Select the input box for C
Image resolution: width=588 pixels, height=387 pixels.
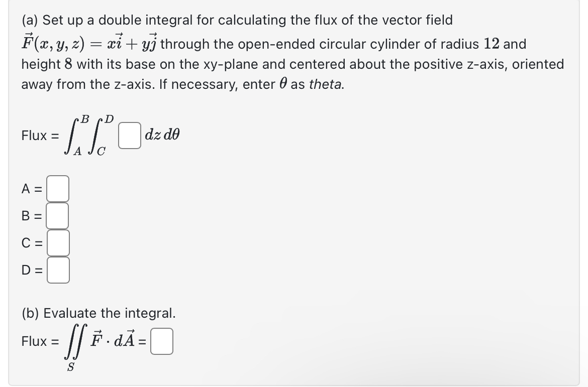[x=57, y=243]
